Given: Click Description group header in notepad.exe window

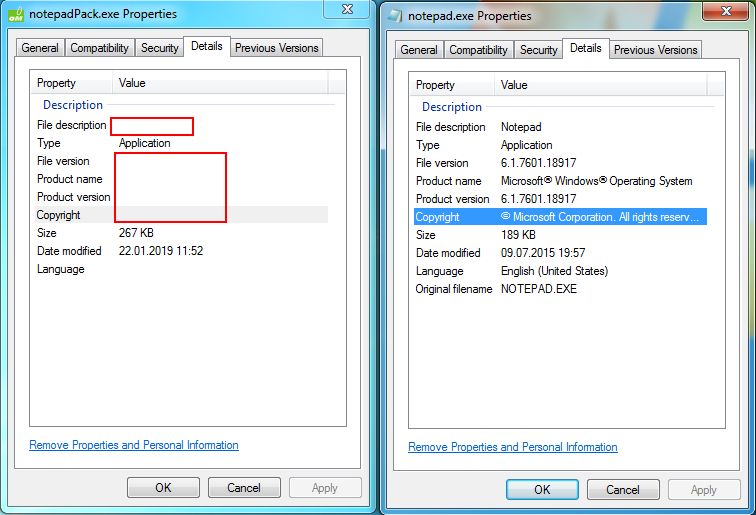Looking at the screenshot, I should tap(452, 107).
